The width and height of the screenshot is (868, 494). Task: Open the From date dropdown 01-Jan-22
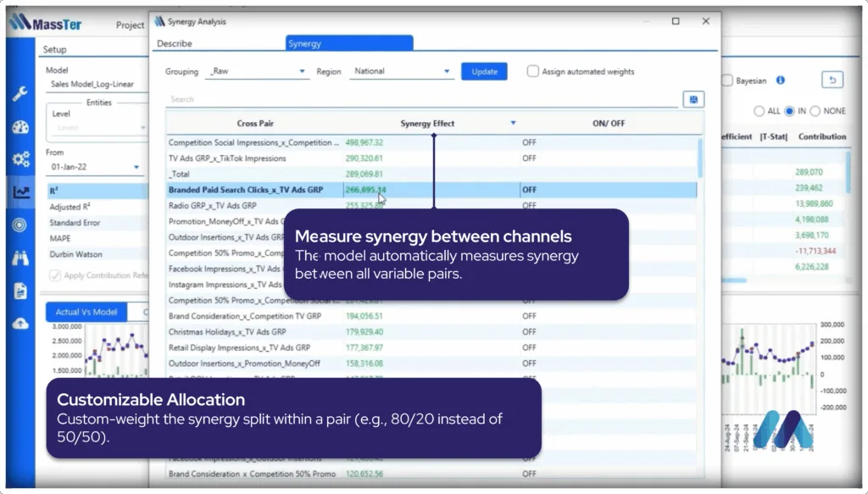click(93, 168)
